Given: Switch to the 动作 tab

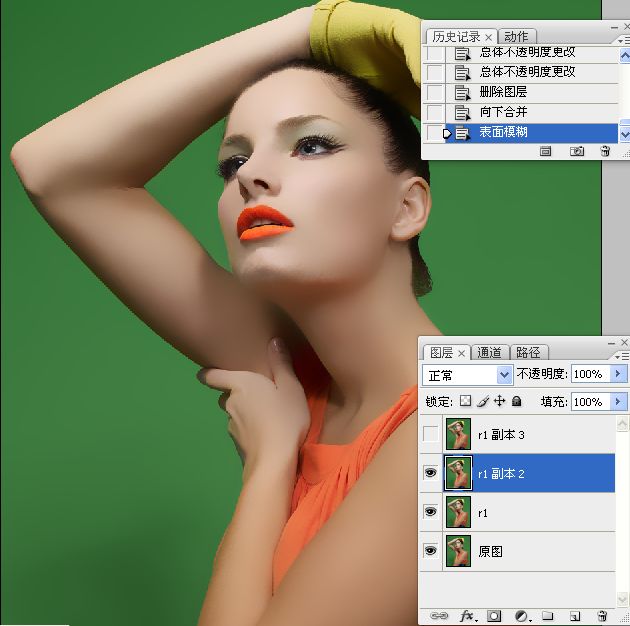Looking at the screenshot, I should tap(516, 37).
